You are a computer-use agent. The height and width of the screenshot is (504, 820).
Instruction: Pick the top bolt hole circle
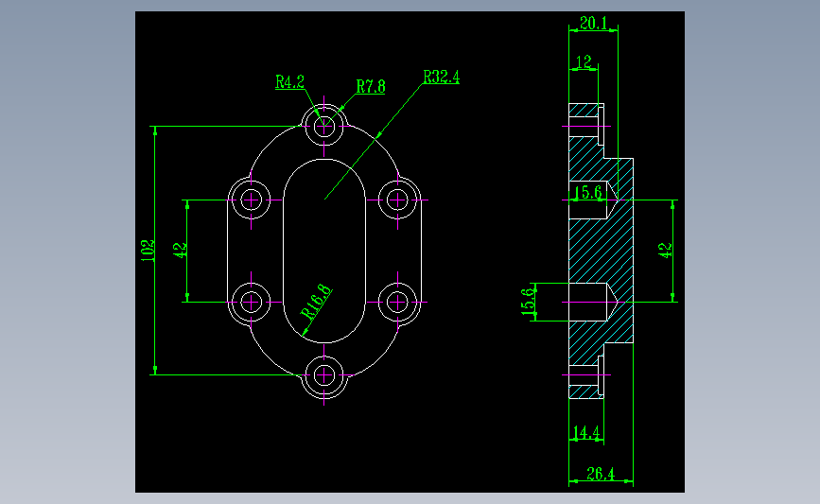coord(324,126)
